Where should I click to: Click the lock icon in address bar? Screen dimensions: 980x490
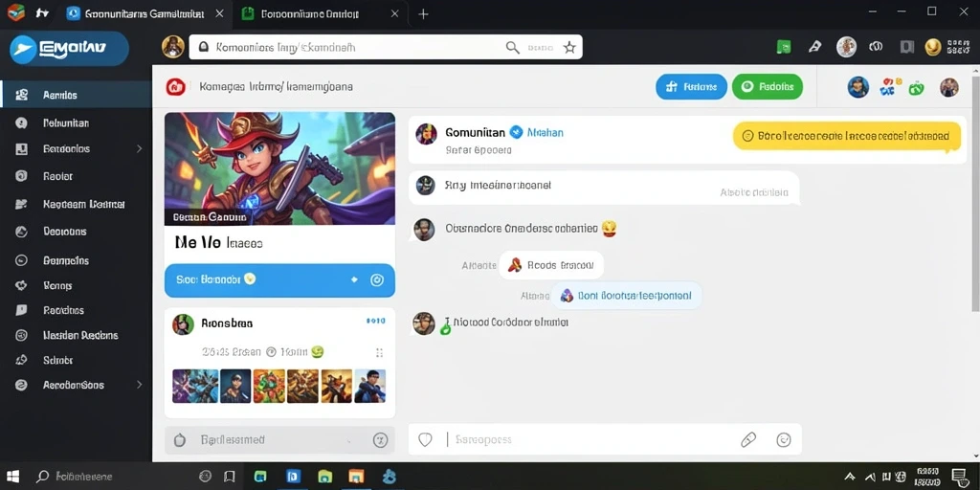(203, 47)
